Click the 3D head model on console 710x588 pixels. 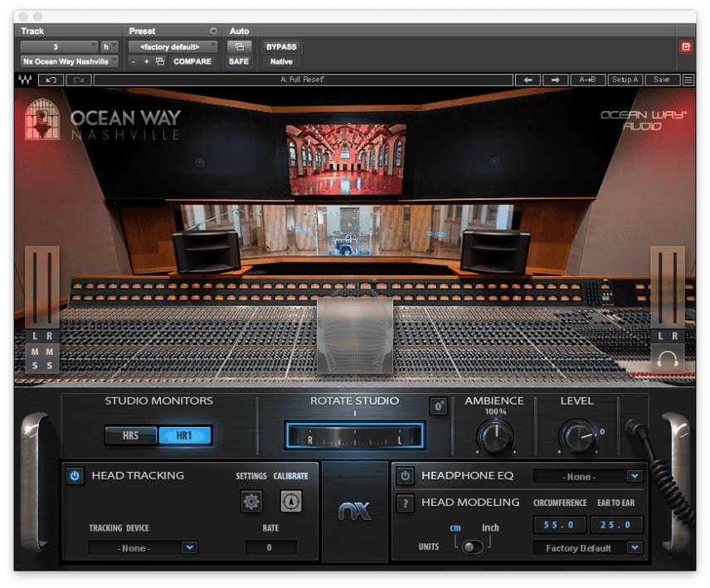pos(354,335)
